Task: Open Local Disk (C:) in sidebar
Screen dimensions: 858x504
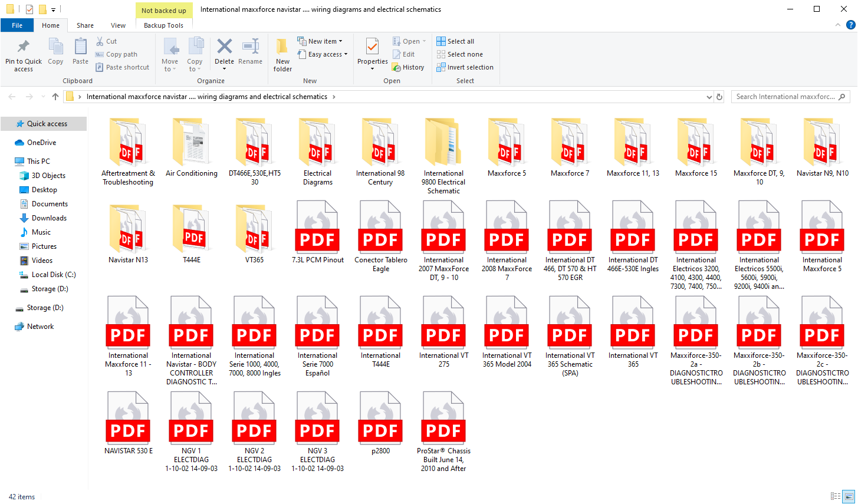Action: (x=54, y=275)
